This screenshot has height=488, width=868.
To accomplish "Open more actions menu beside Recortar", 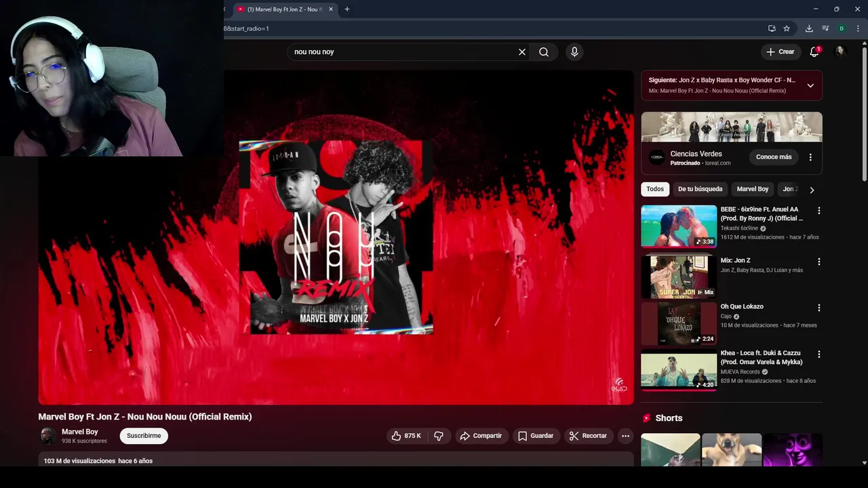I will point(625,436).
